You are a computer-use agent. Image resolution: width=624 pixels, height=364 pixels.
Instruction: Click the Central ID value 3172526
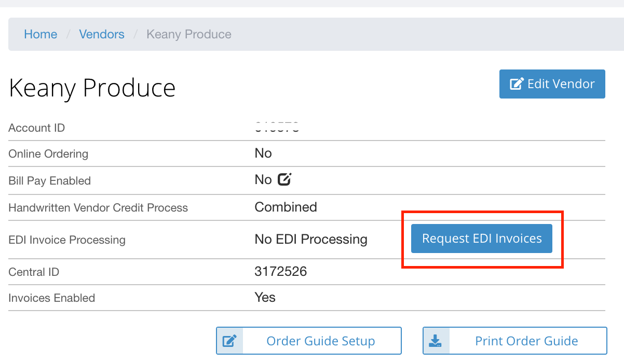tap(281, 271)
